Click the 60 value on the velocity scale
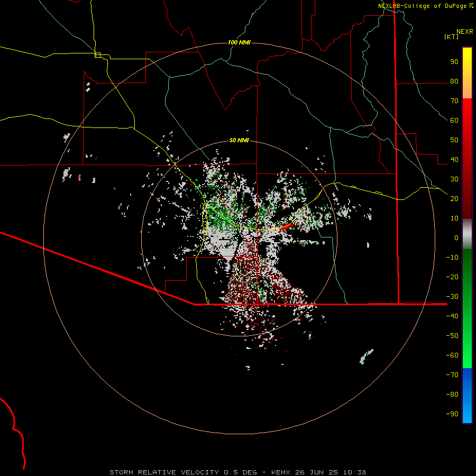This screenshot has height=476, width=476. click(x=454, y=121)
